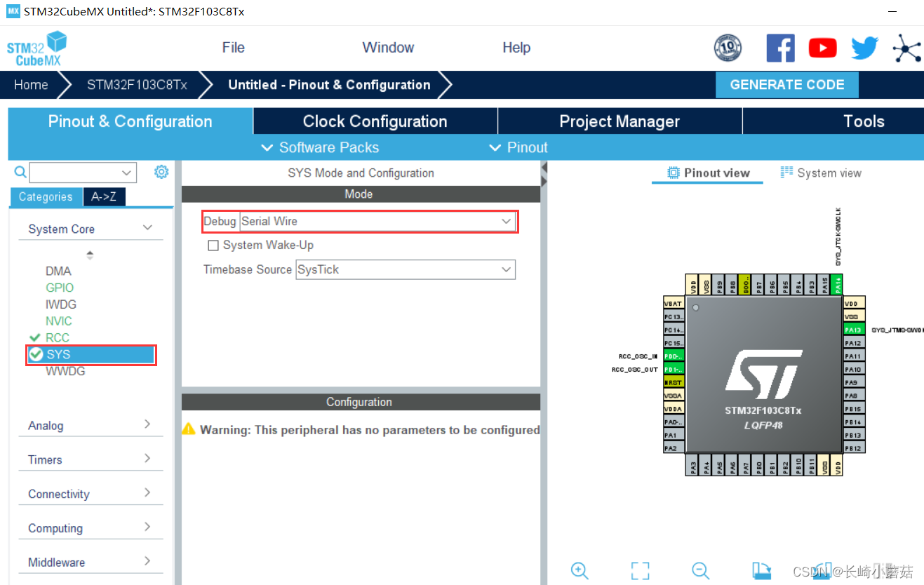Viewport: 924px width, 585px height.
Task: Click the GENERATE CODE button
Action: click(x=787, y=85)
